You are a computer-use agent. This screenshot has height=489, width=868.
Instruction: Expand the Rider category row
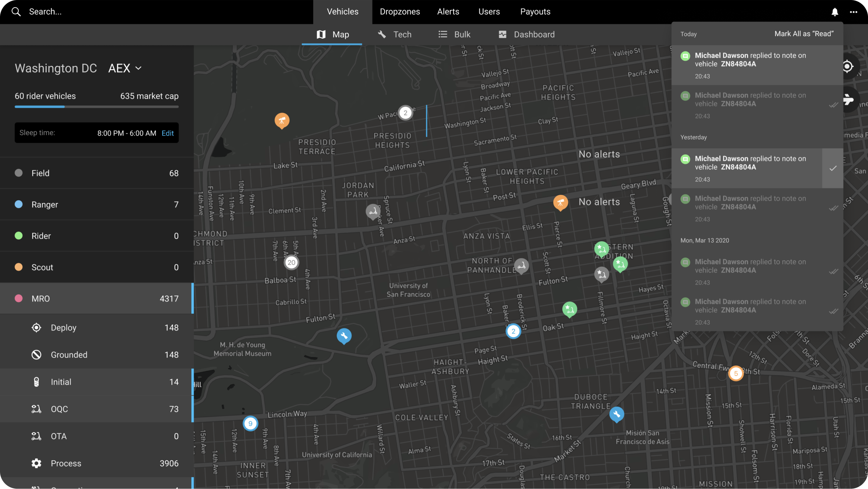click(x=97, y=236)
